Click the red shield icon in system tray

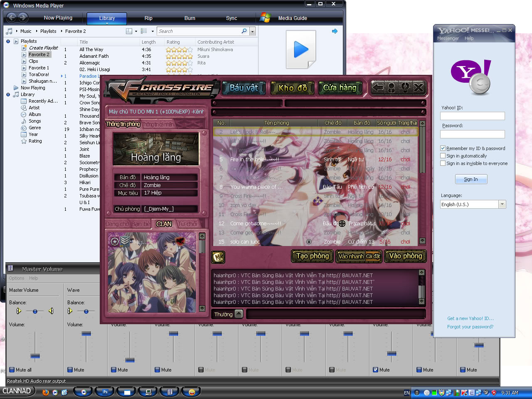tap(494, 392)
